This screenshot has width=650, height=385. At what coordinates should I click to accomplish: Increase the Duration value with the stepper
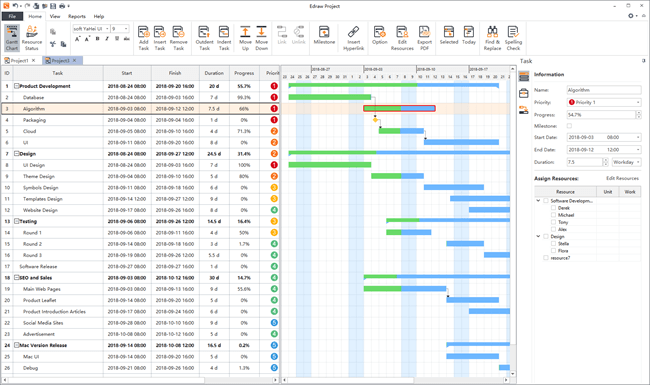tap(605, 160)
